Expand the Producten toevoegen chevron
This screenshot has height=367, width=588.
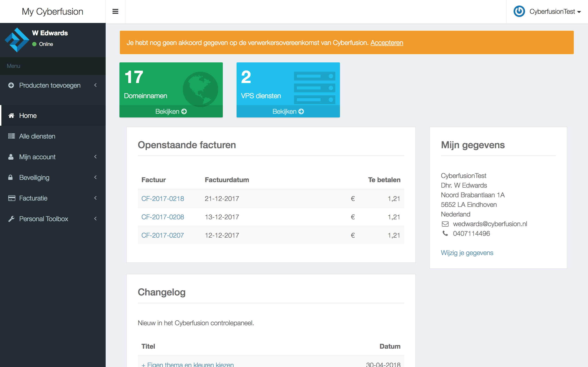tap(96, 85)
